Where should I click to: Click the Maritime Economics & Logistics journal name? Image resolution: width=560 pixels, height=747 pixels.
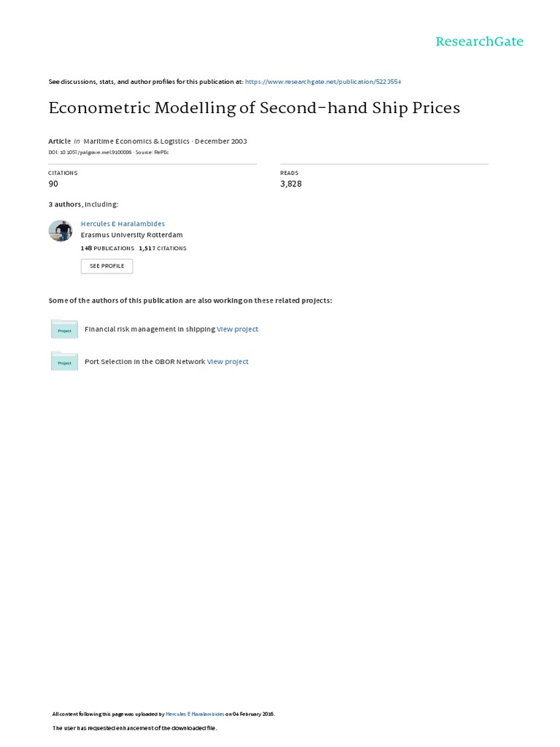[136, 141]
